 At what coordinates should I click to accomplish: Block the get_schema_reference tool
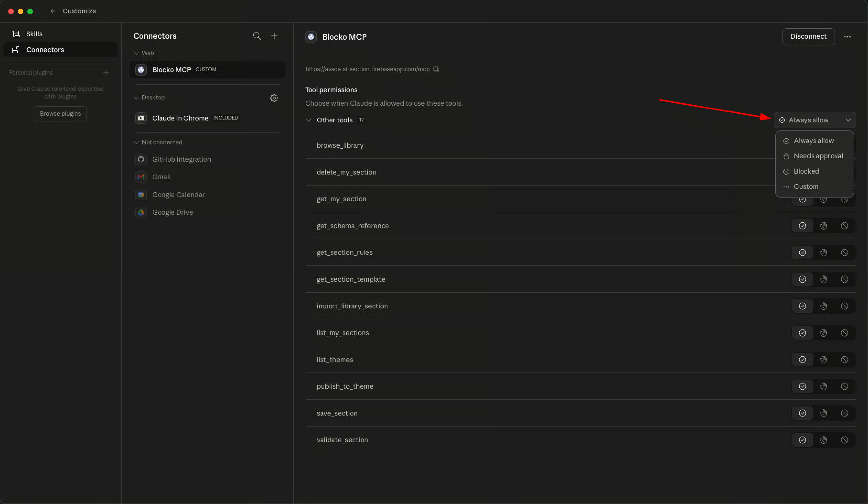[x=844, y=226]
